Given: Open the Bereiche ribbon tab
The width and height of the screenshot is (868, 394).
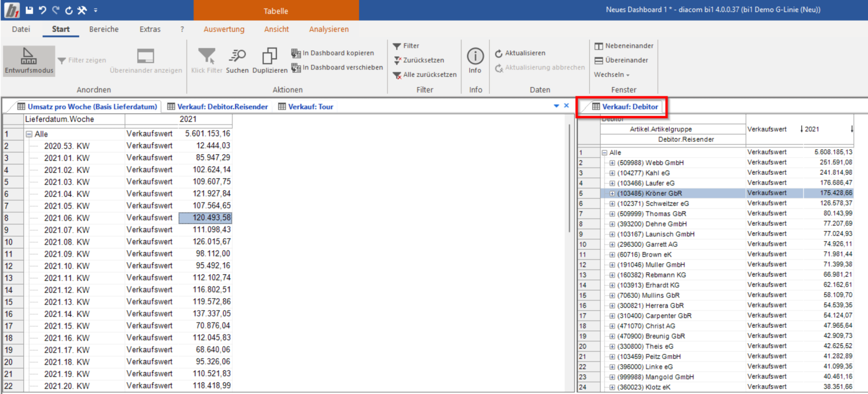Looking at the screenshot, I should pyautogui.click(x=104, y=29).
